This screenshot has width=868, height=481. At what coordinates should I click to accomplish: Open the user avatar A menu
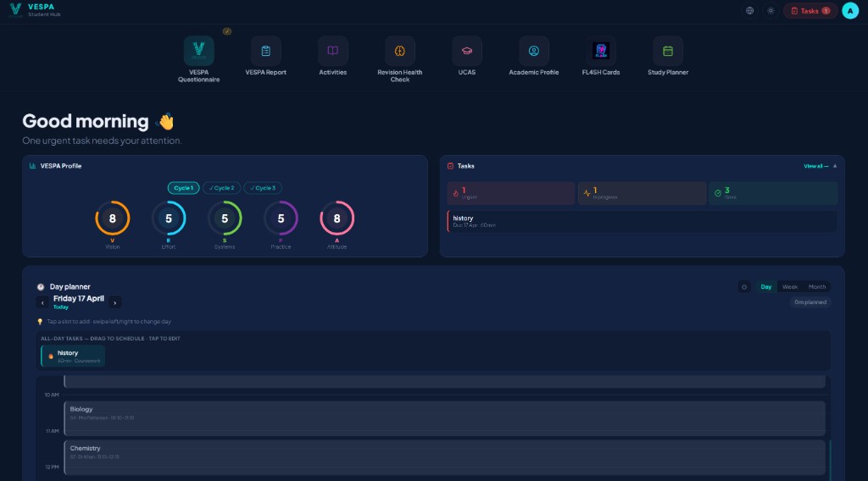coord(850,10)
